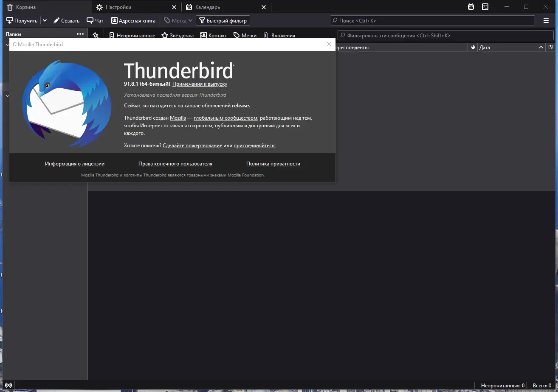Open tasks via the title bar checklist icon

tap(485, 7)
